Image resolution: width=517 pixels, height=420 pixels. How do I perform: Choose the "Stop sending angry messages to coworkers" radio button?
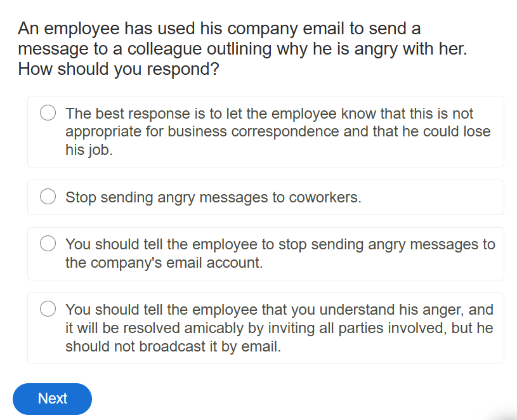(48, 197)
